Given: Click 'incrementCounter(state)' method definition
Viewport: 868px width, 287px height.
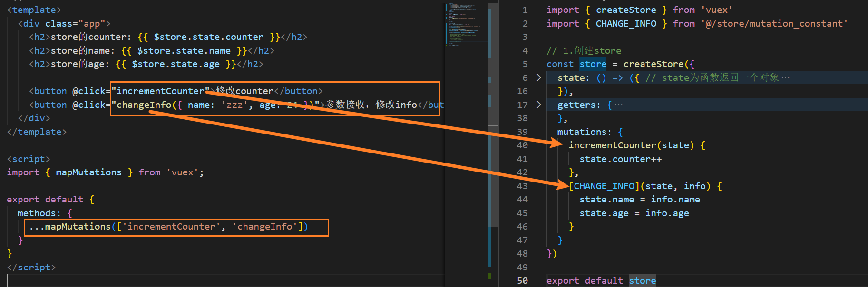Looking at the screenshot, I should tap(631, 145).
